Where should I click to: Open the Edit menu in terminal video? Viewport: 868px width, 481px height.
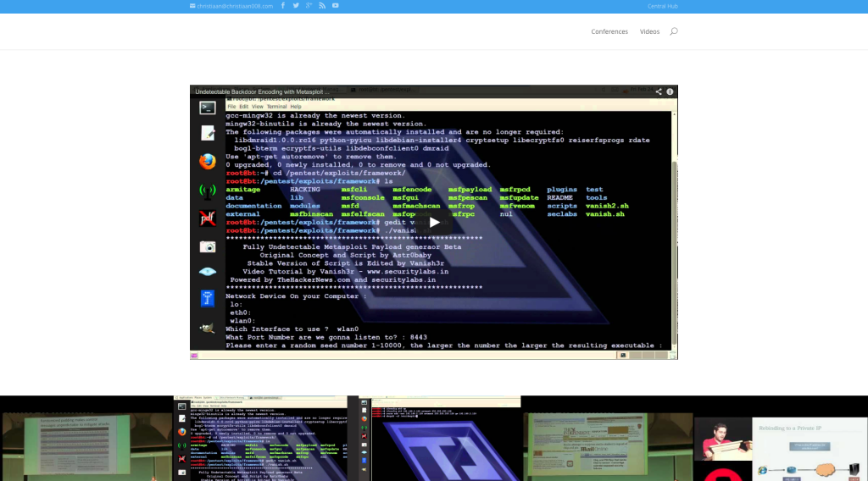coord(243,107)
